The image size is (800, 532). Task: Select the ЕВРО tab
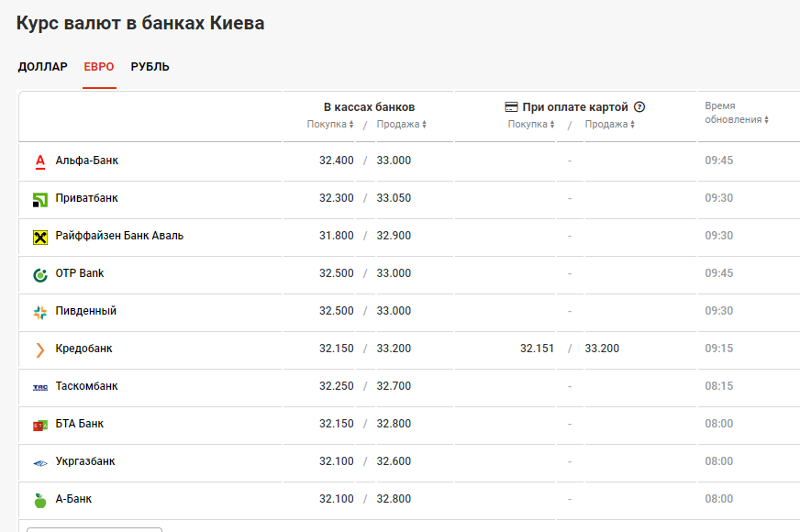99,67
